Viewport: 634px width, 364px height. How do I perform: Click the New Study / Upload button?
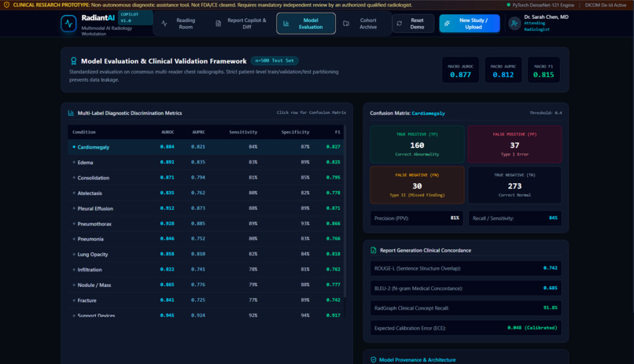pos(470,24)
